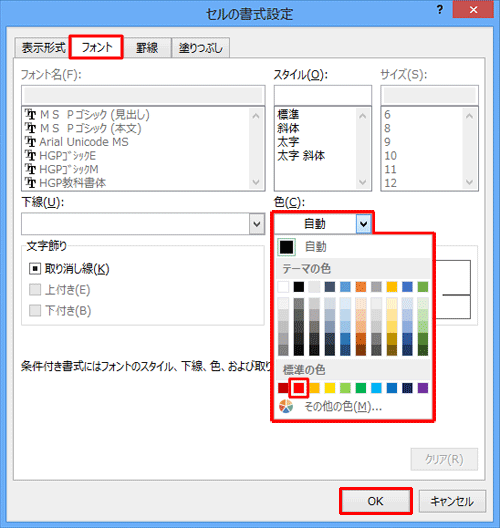Click the help question mark icon
The width and height of the screenshot is (500, 528).
click(440, 10)
